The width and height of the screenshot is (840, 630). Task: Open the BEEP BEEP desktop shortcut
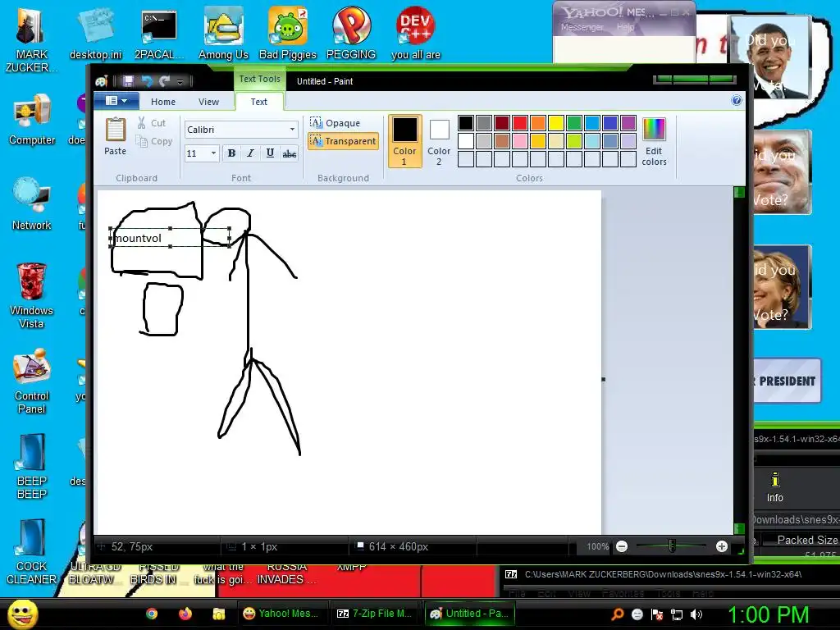click(32, 467)
